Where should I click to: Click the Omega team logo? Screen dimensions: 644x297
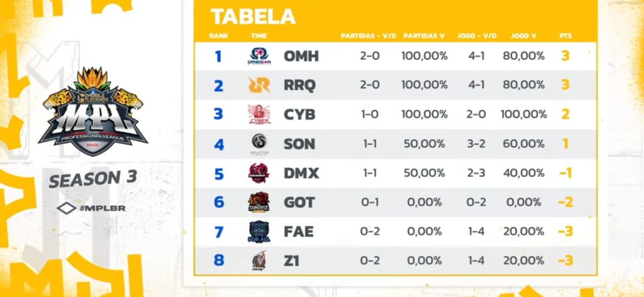pos(259,57)
